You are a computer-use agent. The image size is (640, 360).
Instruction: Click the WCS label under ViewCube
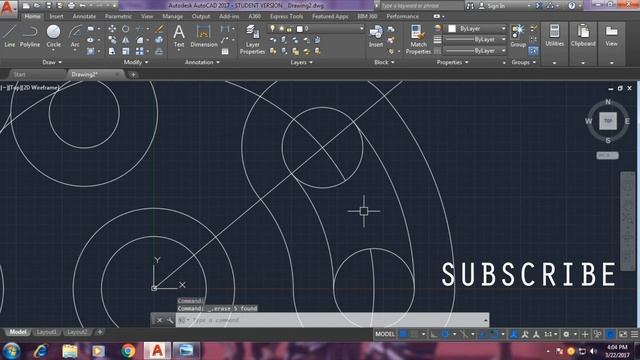tap(607, 156)
